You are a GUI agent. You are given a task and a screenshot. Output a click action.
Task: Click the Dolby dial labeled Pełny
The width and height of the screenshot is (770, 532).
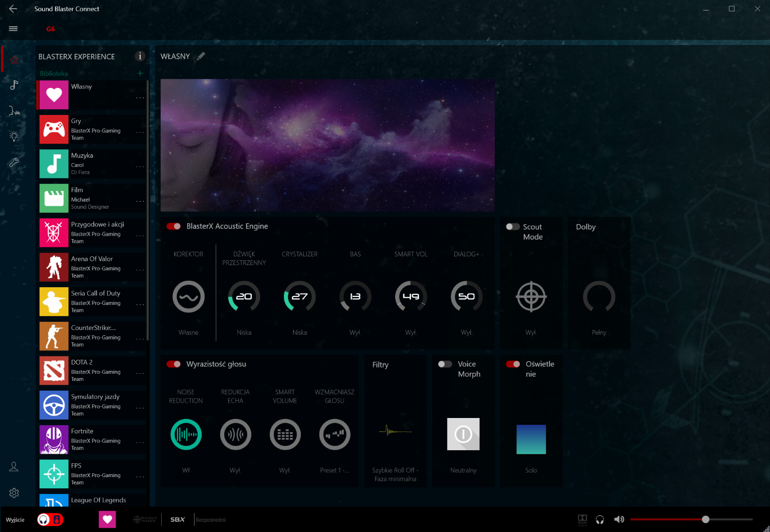point(599,297)
